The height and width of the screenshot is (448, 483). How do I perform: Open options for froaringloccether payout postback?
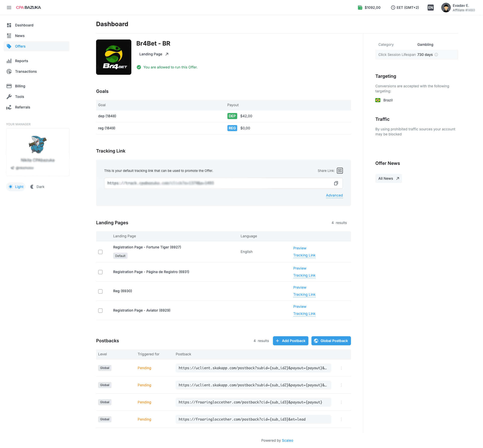pos(341,402)
